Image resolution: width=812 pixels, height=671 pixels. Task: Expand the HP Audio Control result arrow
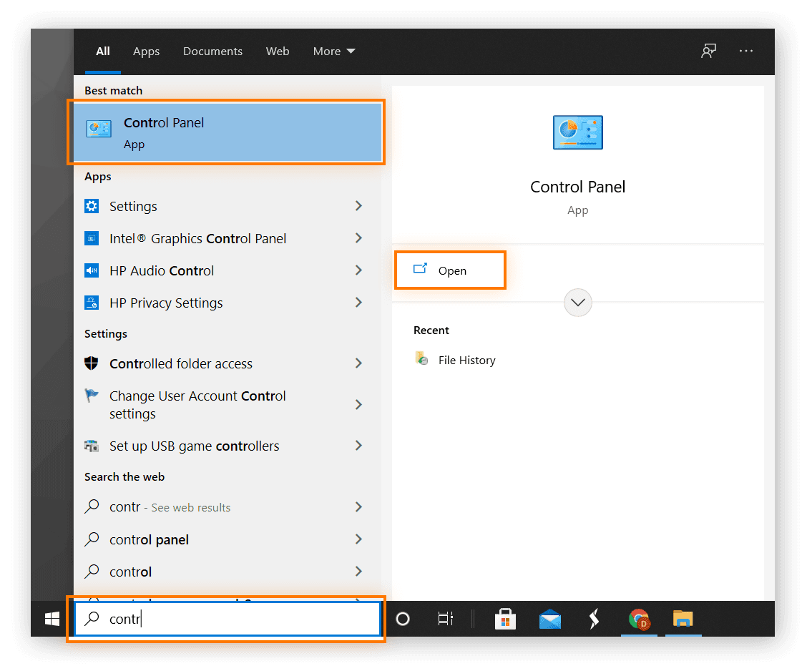tap(358, 270)
